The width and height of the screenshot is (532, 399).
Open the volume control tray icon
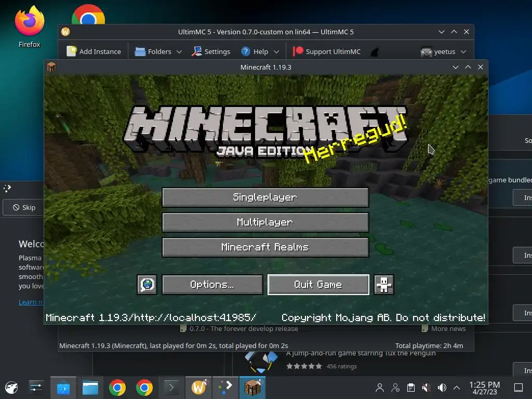tap(442, 388)
